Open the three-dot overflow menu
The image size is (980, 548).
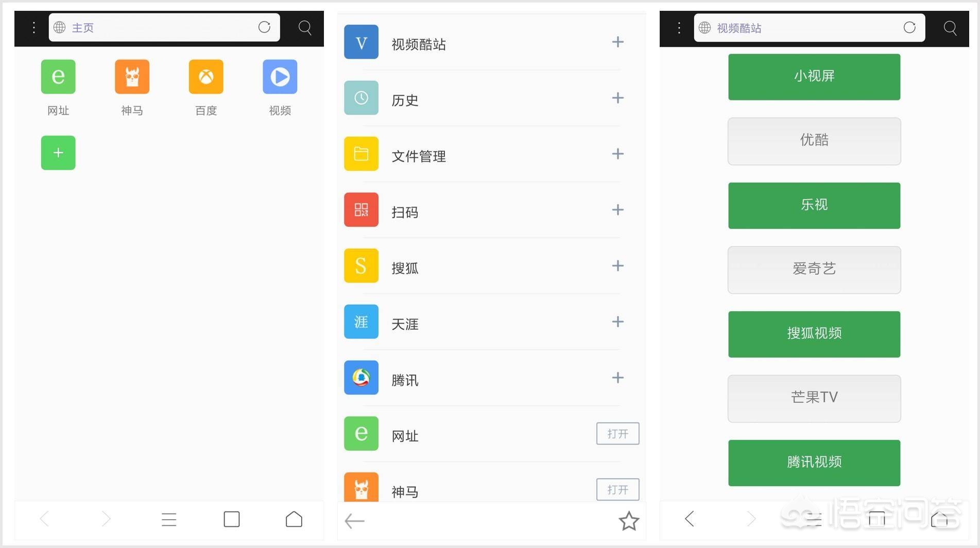click(33, 28)
